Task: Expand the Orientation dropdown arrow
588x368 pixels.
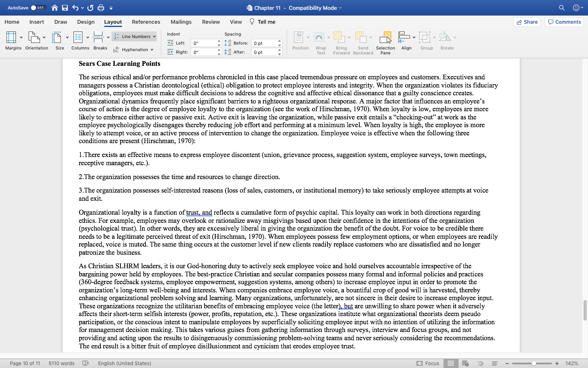Action: click(x=44, y=37)
